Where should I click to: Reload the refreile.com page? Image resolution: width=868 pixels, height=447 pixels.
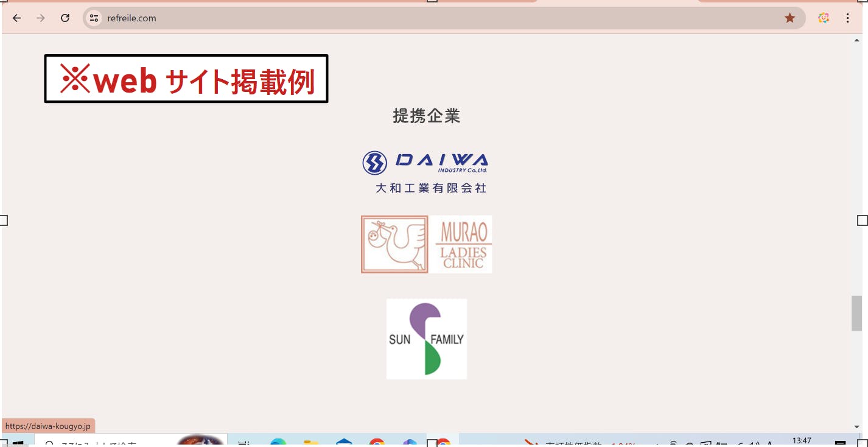(x=65, y=18)
